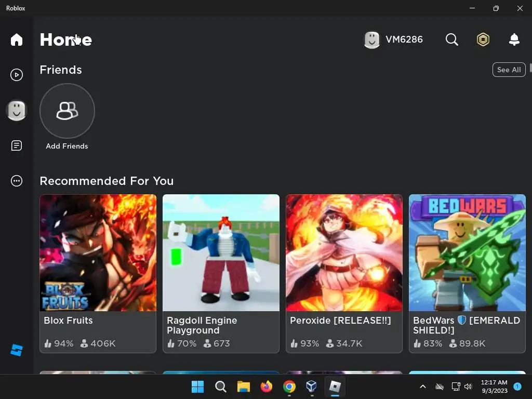Open File Explorer from the taskbar
The height and width of the screenshot is (399, 532).
(243, 387)
